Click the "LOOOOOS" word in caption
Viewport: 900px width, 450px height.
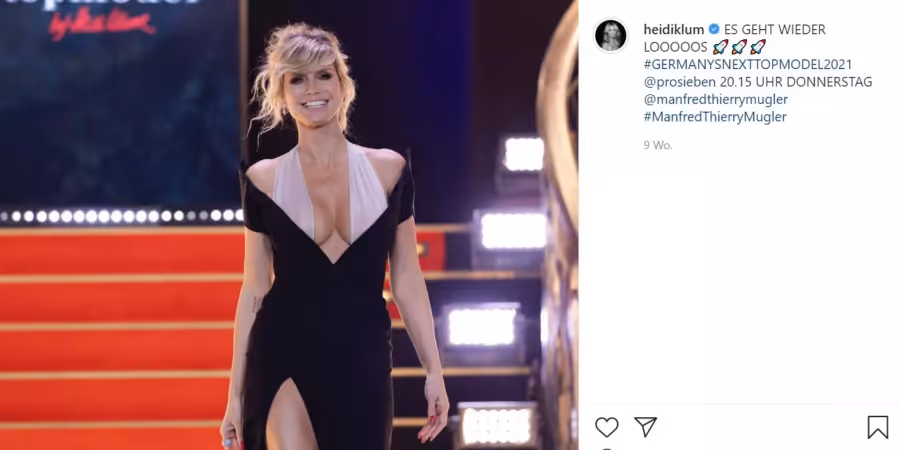click(x=676, y=47)
